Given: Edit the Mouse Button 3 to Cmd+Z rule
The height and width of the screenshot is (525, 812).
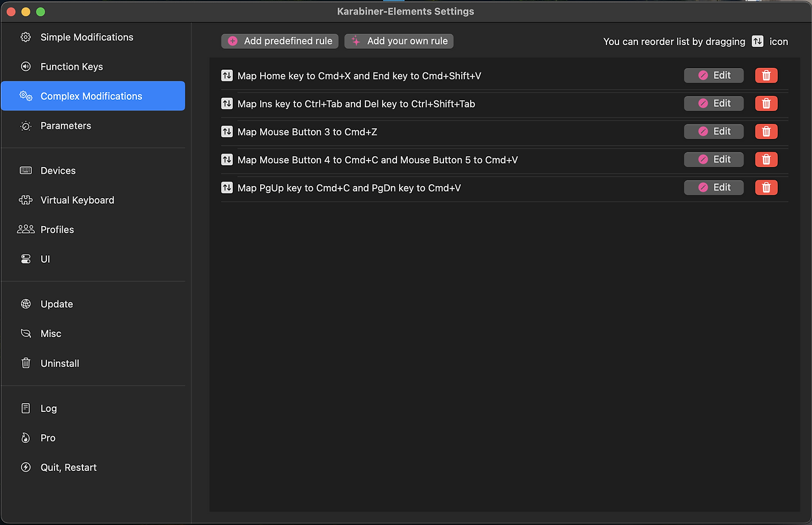Looking at the screenshot, I should point(714,131).
